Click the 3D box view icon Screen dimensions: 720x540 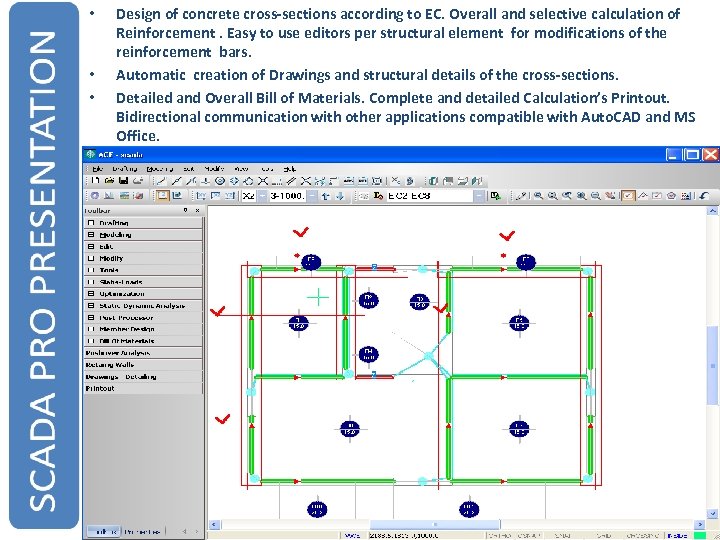tap(433, 181)
